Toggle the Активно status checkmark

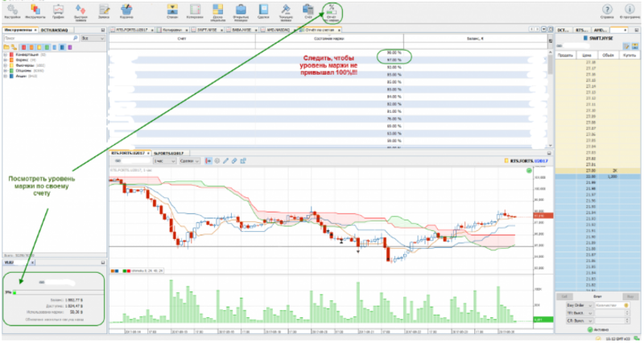(589, 330)
